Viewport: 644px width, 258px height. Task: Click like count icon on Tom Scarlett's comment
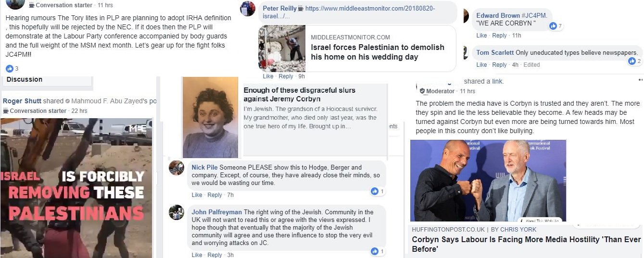point(631,61)
